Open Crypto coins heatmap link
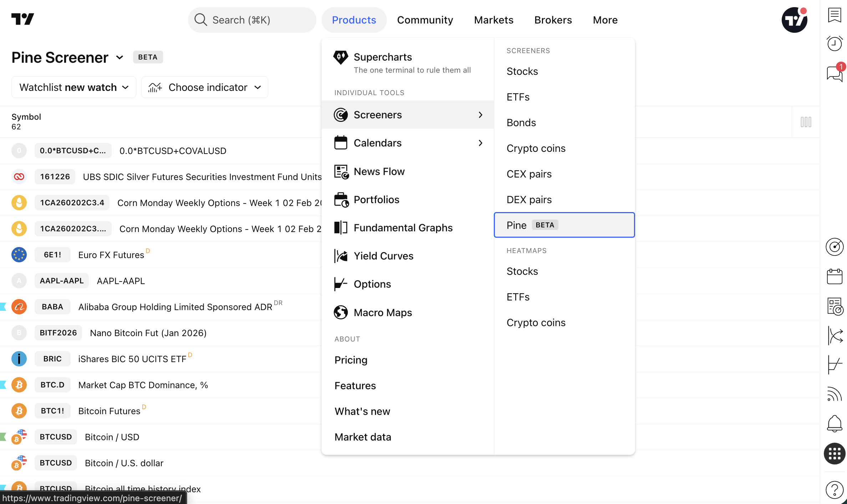 (x=536, y=323)
